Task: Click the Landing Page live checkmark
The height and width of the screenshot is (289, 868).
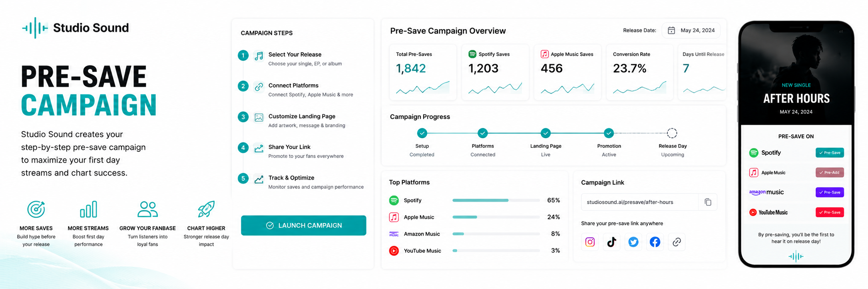Action: [545, 133]
